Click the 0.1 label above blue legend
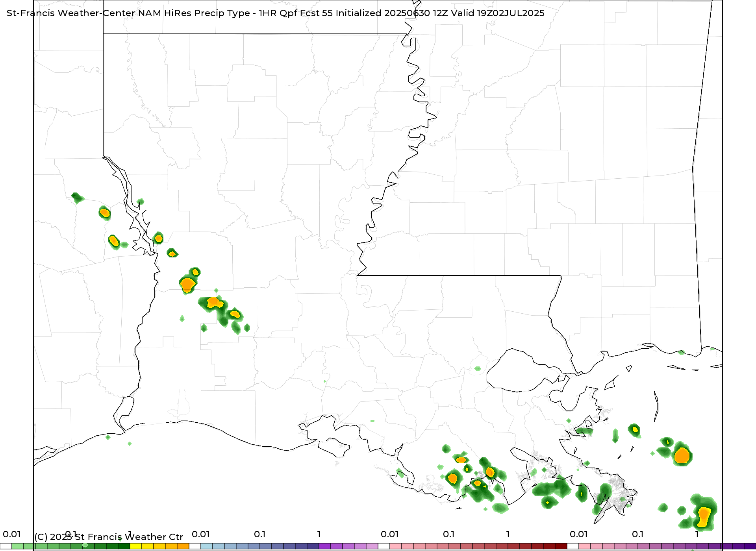Viewport: 756px width, 551px height. 260,534
